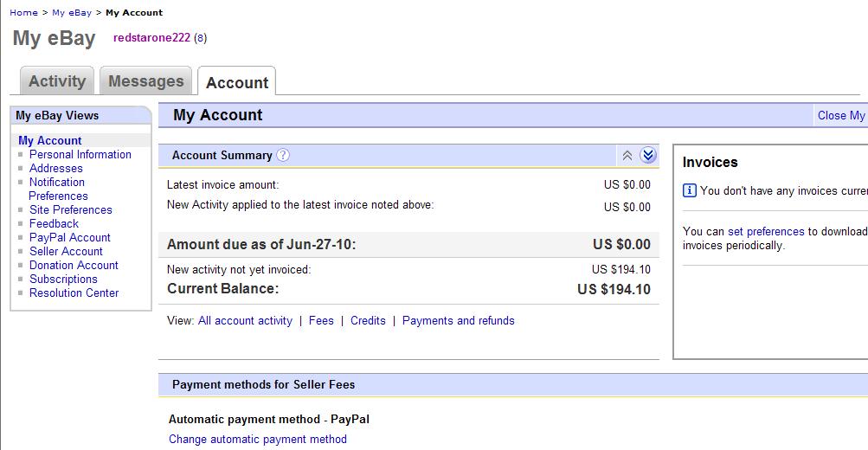The height and width of the screenshot is (450, 868).
Task: Click the Account Summary help question-mark icon
Action: (x=283, y=155)
